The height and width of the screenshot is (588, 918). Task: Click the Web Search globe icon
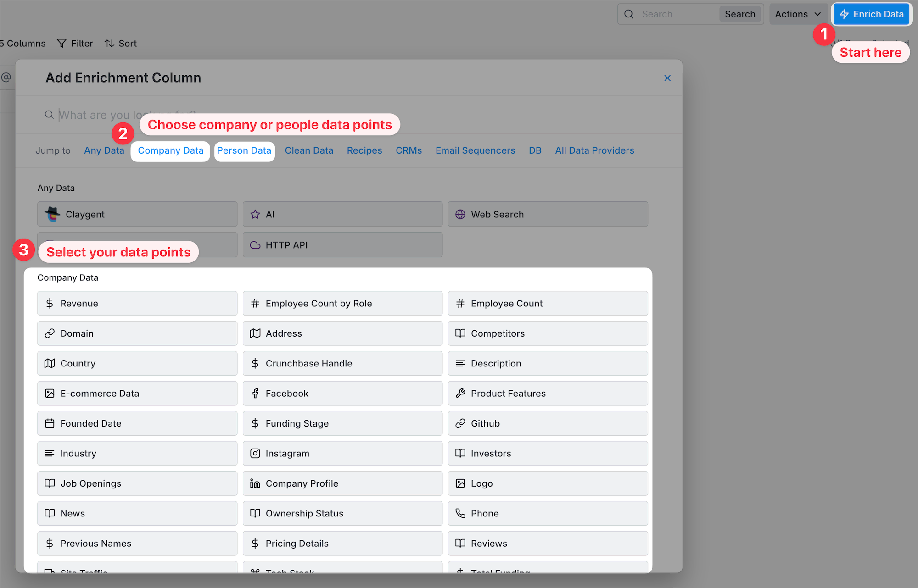pos(460,214)
